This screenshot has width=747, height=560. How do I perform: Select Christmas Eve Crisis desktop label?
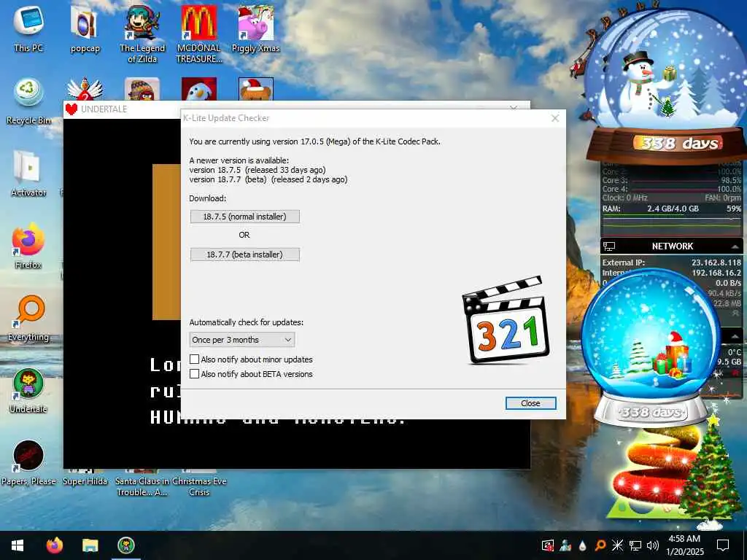point(199,486)
